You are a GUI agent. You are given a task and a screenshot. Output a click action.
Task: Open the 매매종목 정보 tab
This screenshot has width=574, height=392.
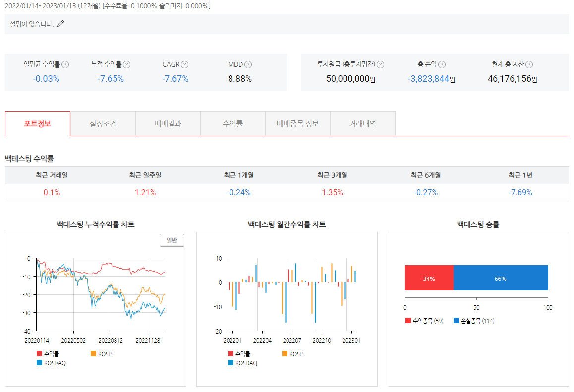[298, 124]
